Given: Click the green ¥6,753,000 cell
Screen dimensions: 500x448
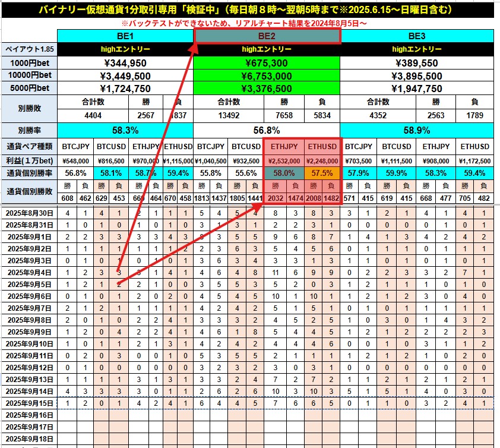Looking at the screenshot, I should point(267,75).
